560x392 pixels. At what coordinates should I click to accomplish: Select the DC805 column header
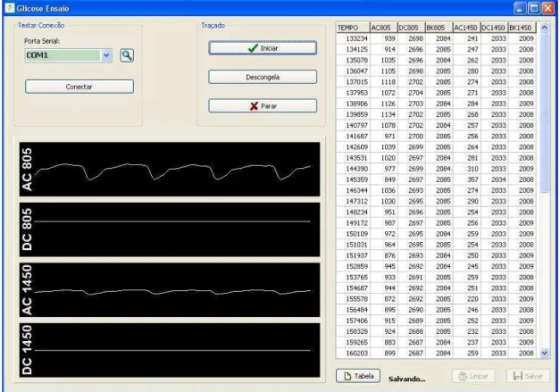pos(411,28)
